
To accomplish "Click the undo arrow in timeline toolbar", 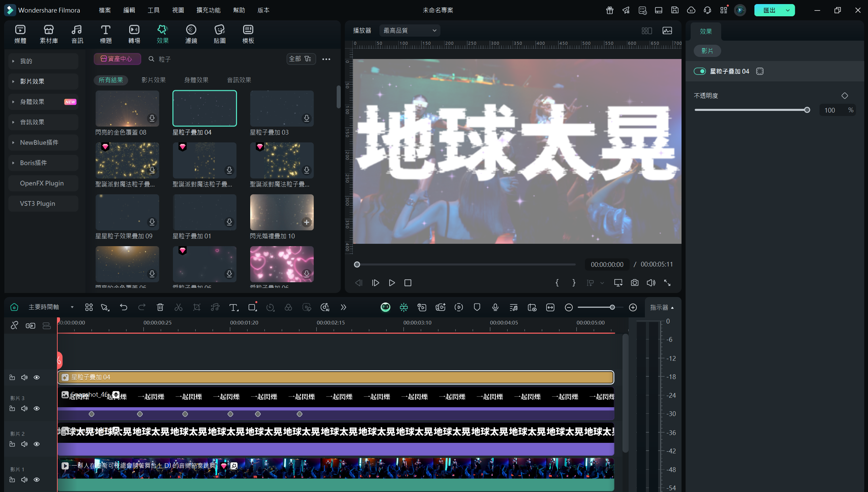I will [x=123, y=307].
